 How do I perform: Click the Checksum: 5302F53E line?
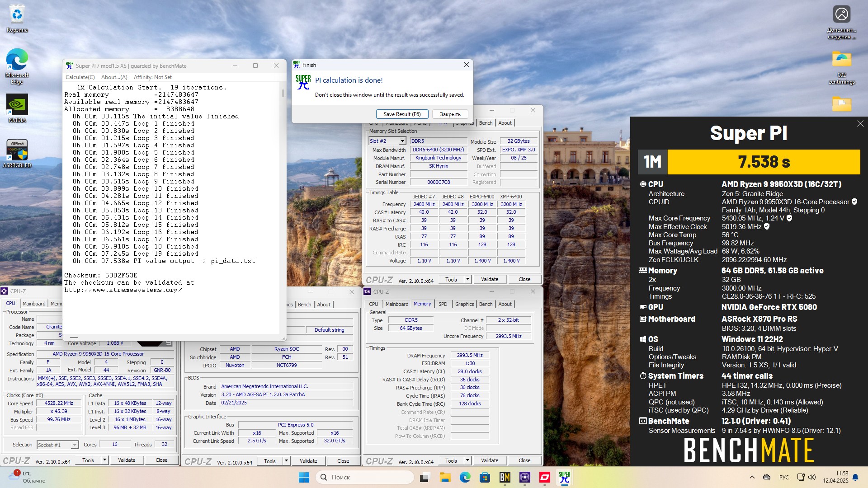[101, 275]
